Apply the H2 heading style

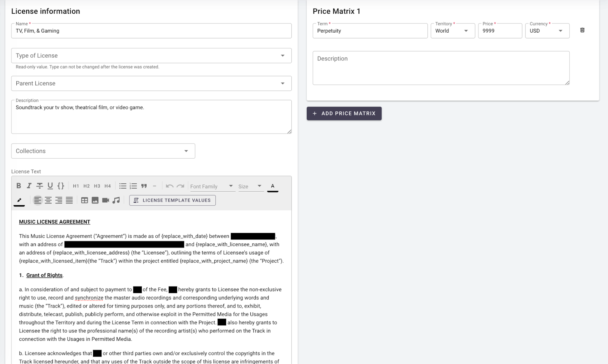coord(87,186)
